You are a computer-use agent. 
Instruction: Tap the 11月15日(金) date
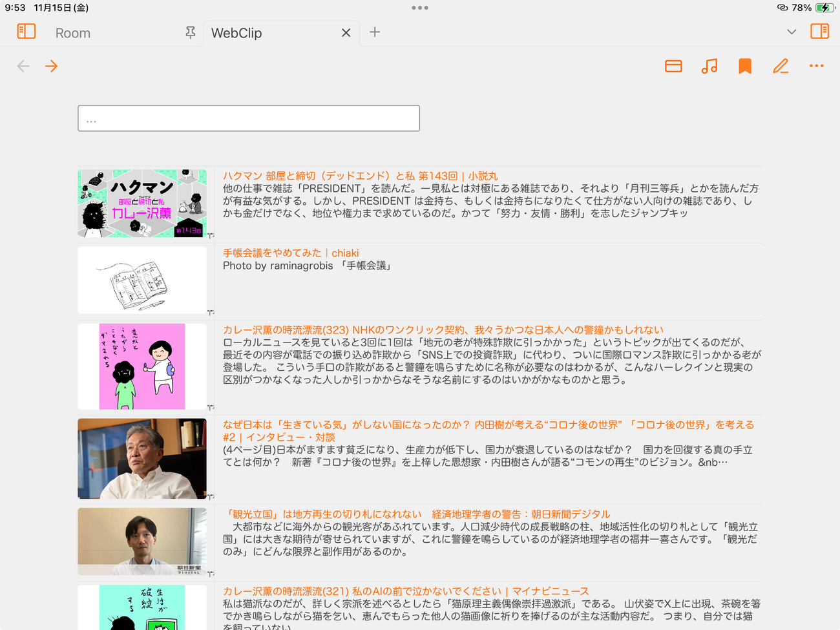tap(61, 8)
